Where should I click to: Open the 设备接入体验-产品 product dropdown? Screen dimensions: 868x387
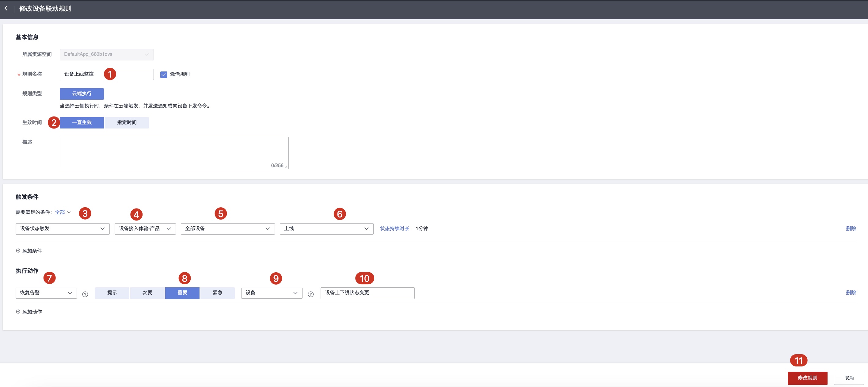pos(145,228)
